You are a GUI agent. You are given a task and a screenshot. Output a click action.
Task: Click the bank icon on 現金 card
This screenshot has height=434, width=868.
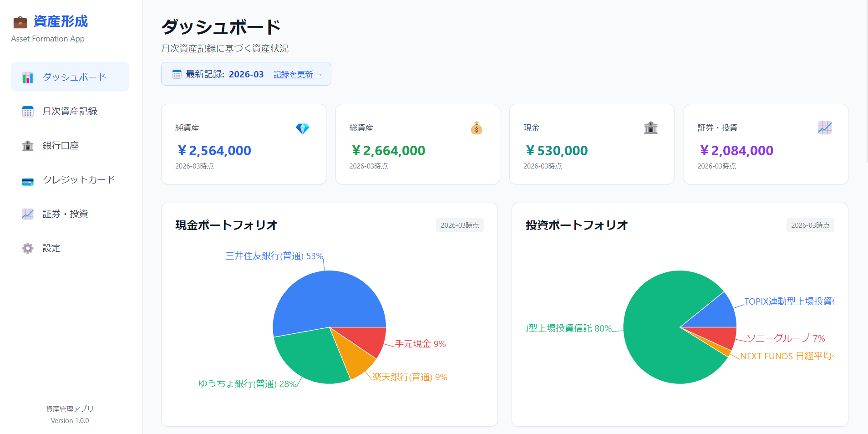pos(650,128)
